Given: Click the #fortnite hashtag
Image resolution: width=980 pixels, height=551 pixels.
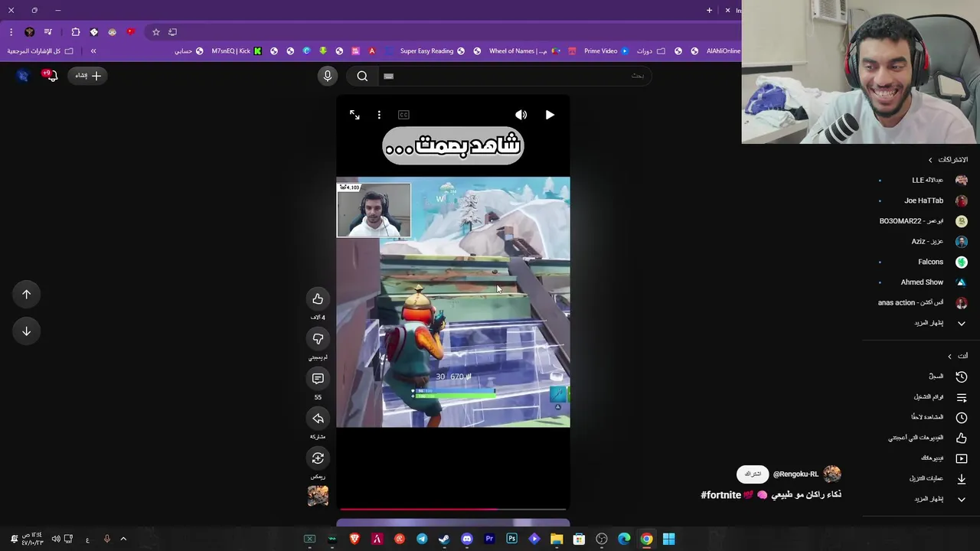Looking at the screenshot, I should point(720,495).
